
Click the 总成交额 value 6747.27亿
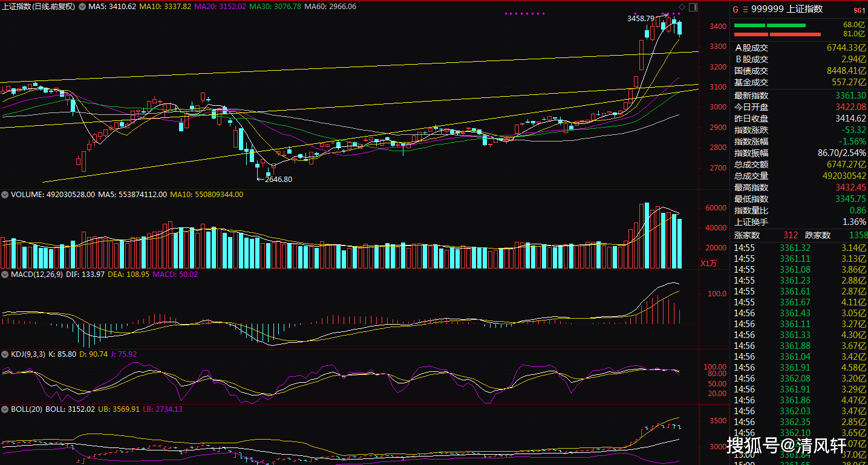click(847, 164)
